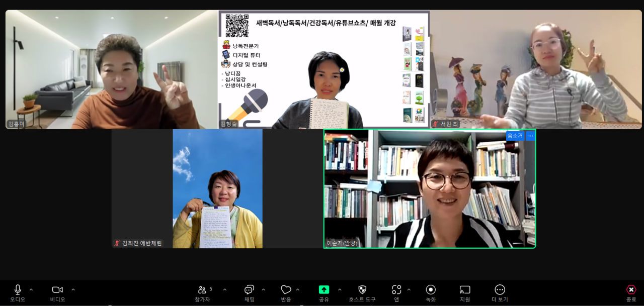
Task: Select 이순자(안양) active speaker video tile
Action: 430,188
